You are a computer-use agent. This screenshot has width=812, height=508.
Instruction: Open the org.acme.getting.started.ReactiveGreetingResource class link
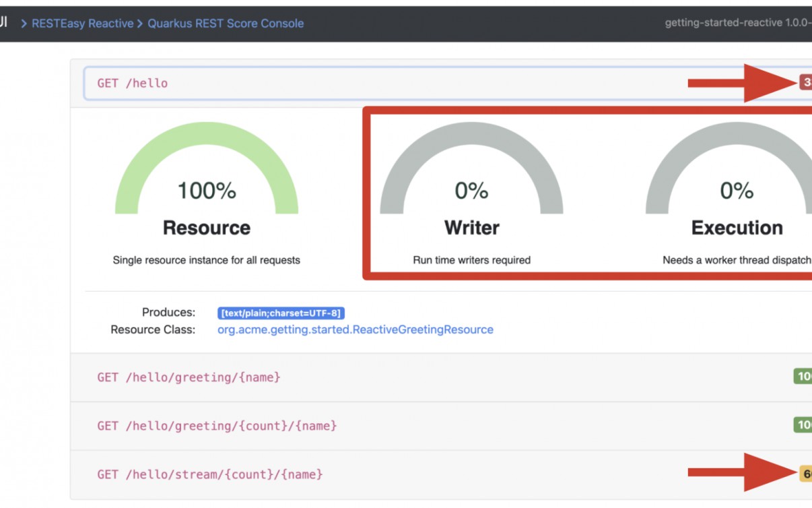point(355,329)
